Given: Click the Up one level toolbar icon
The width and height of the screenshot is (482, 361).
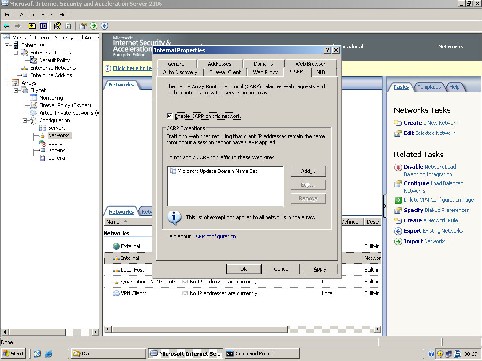Looking at the screenshot, I should click(x=32, y=26).
